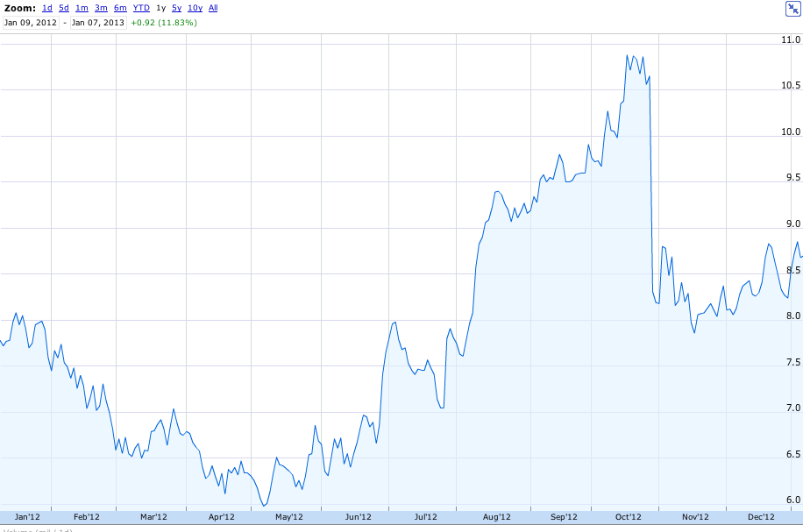Zoom chart to 6m
Screen dimensions: 803x532
[120, 8]
